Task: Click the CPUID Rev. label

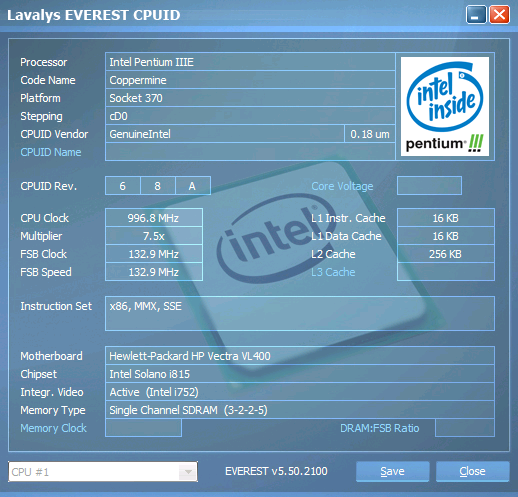Action: click(x=49, y=186)
